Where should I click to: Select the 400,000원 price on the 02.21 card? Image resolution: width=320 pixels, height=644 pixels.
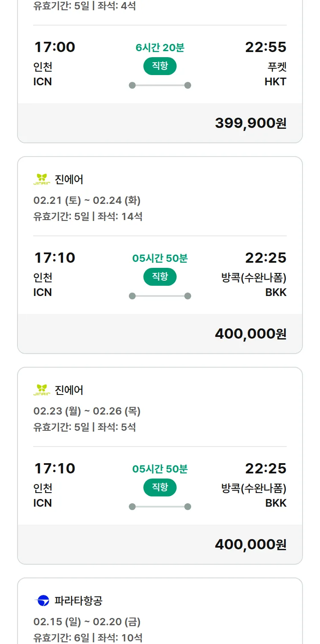tap(250, 334)
